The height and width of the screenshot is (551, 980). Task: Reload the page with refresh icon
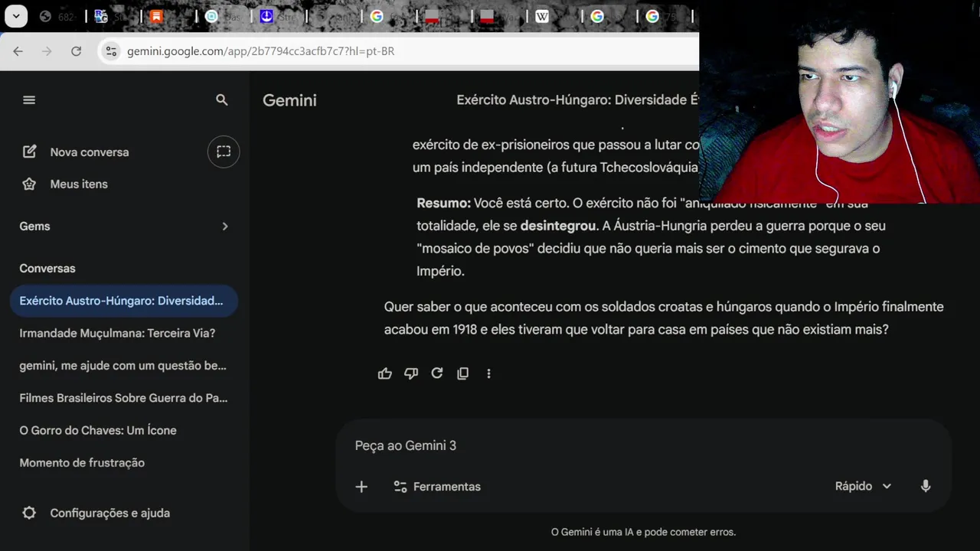tap(76, 51)
